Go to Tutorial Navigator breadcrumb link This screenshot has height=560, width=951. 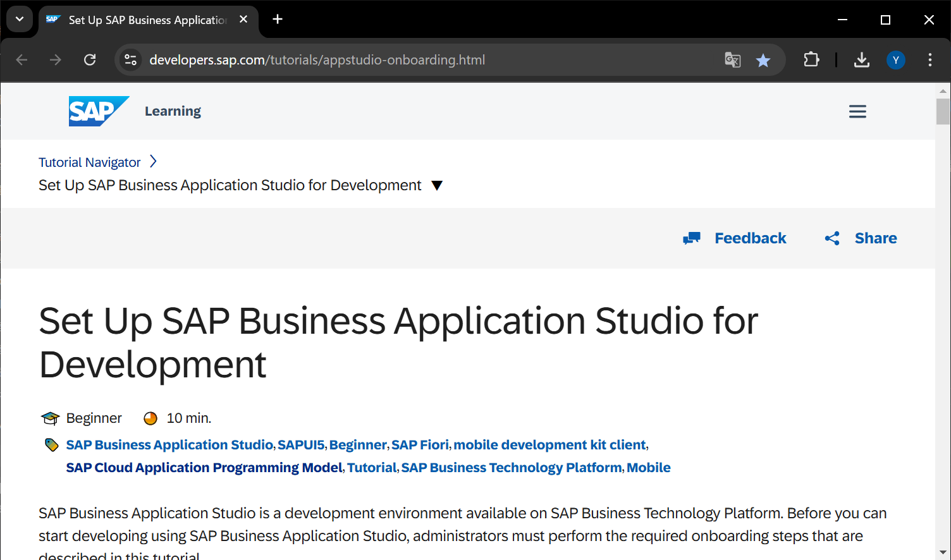coord(89,162)
